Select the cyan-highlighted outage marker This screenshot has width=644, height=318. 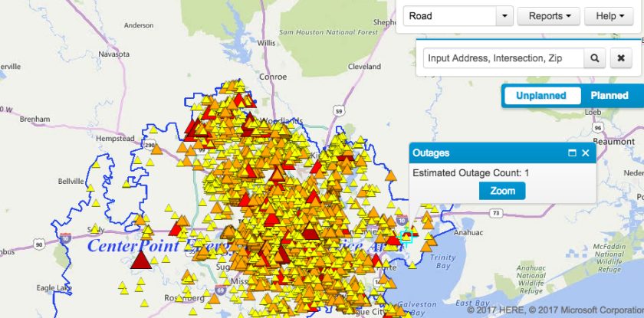coord(406,238)
